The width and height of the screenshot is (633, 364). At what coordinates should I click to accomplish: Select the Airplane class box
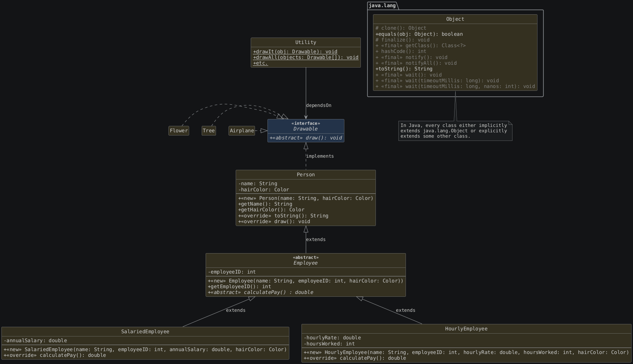tap(242, 131)
